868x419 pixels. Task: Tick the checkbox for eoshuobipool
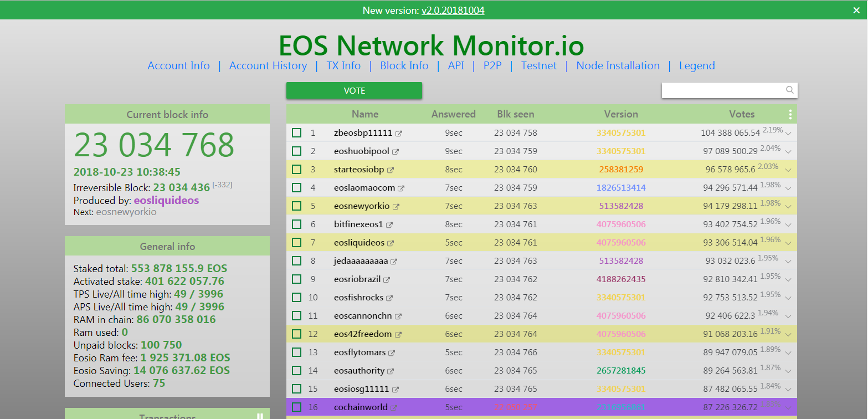[x=297, y=151]
